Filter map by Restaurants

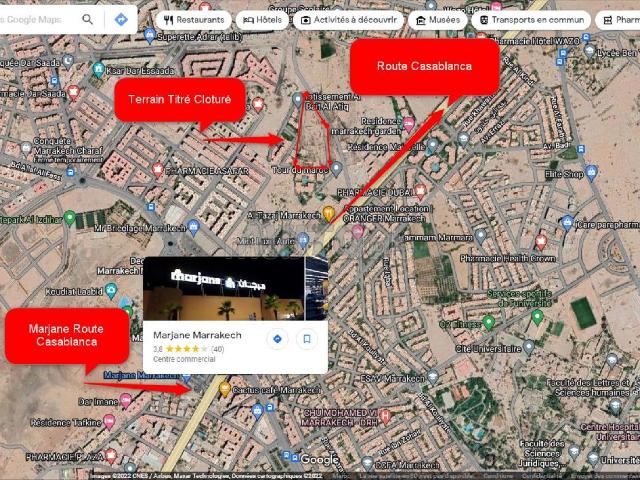coord(193,20)
